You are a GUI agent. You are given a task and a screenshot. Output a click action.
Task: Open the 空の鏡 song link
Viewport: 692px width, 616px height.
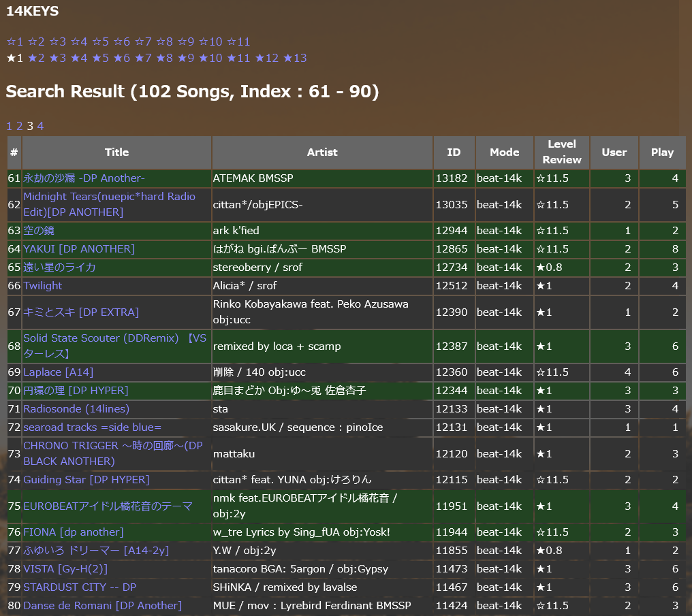39,230
